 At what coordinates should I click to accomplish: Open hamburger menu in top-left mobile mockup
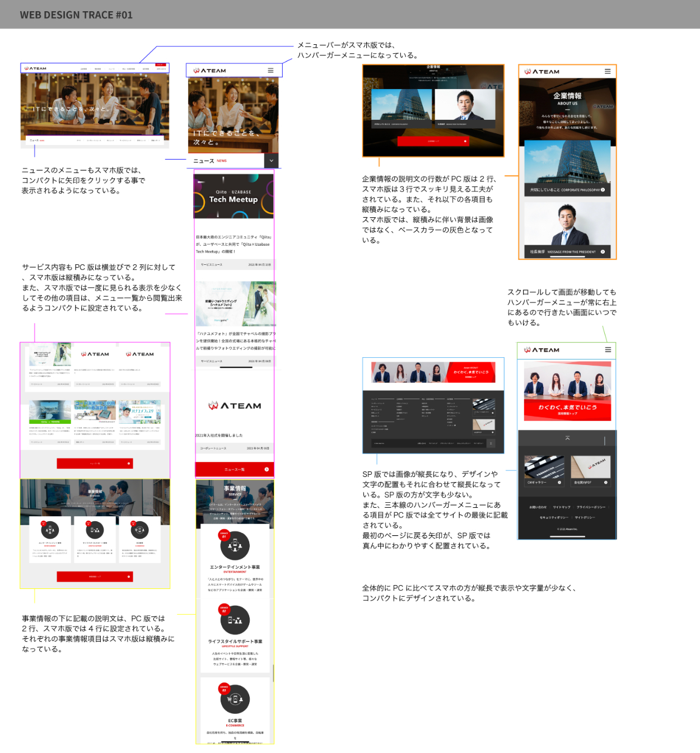(x=270, y=71)
